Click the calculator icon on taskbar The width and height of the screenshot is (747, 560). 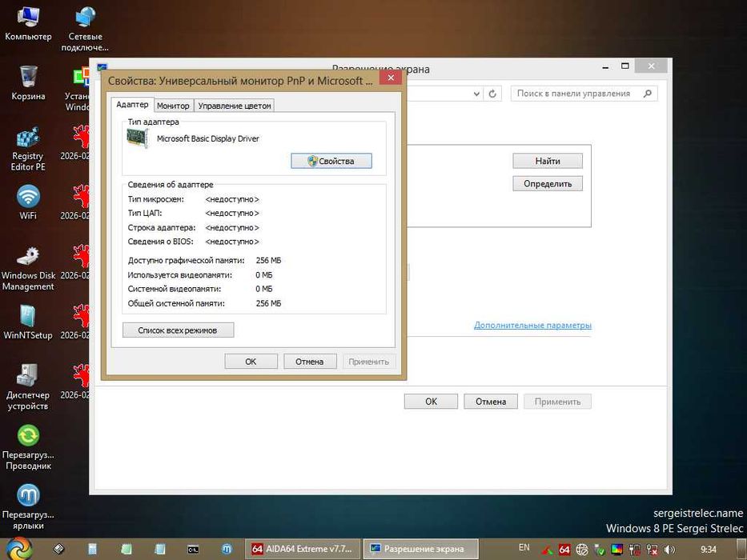click(92, 549)
